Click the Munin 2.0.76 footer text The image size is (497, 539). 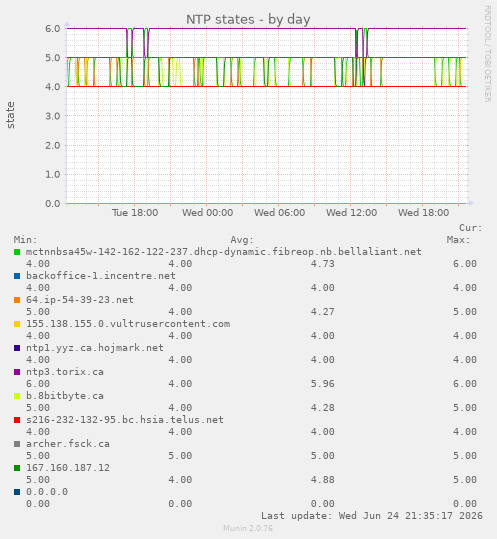[x=248, y=528]
